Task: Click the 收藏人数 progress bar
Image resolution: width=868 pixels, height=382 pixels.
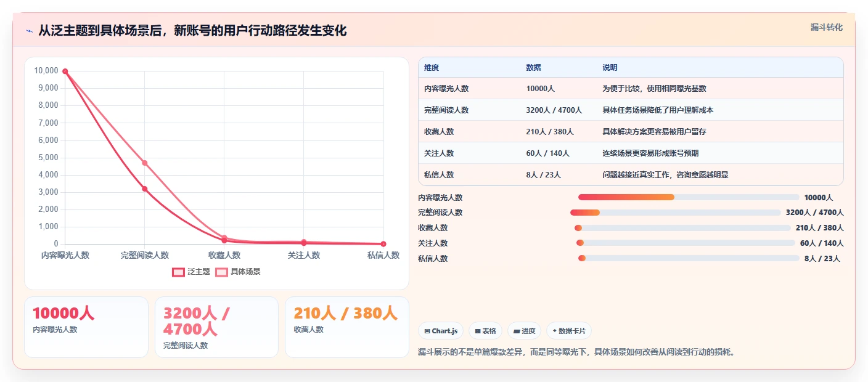Action: tap(682, 228)
